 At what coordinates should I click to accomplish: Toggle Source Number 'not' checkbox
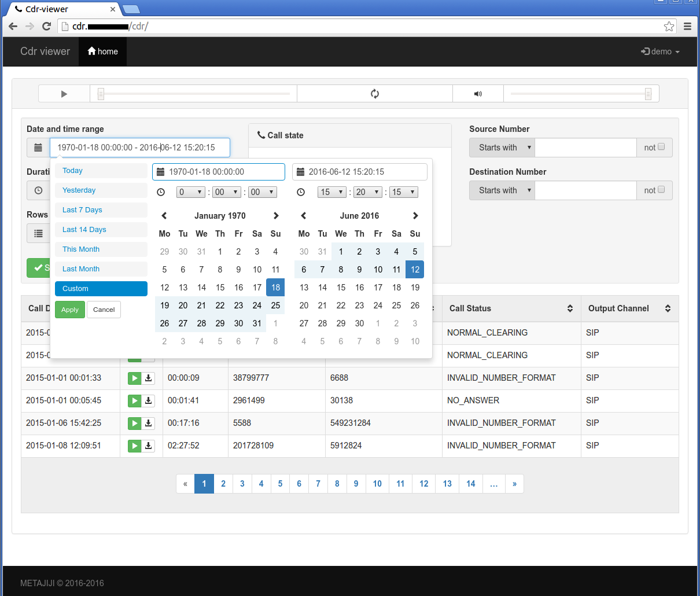[661, 147]
